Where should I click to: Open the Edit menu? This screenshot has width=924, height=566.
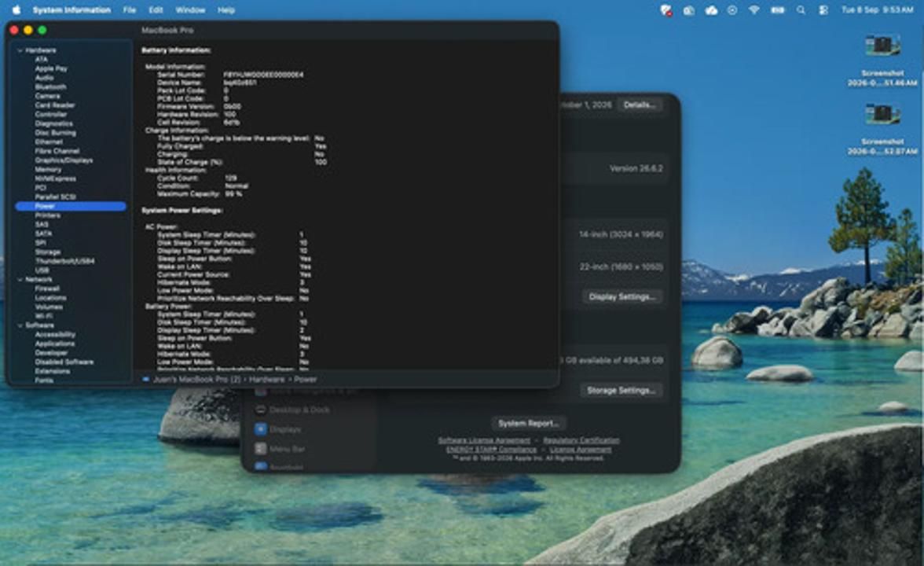pyautogui.click(x=156, y=10)
